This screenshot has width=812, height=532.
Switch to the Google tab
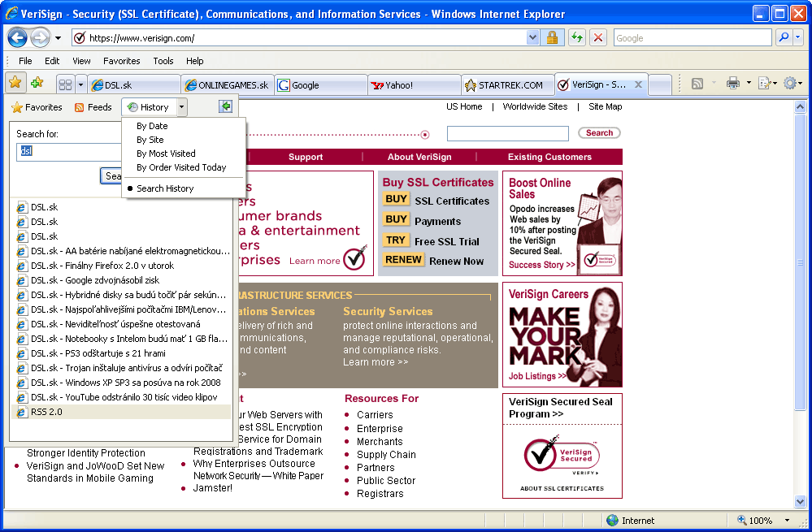click(321, 84)
